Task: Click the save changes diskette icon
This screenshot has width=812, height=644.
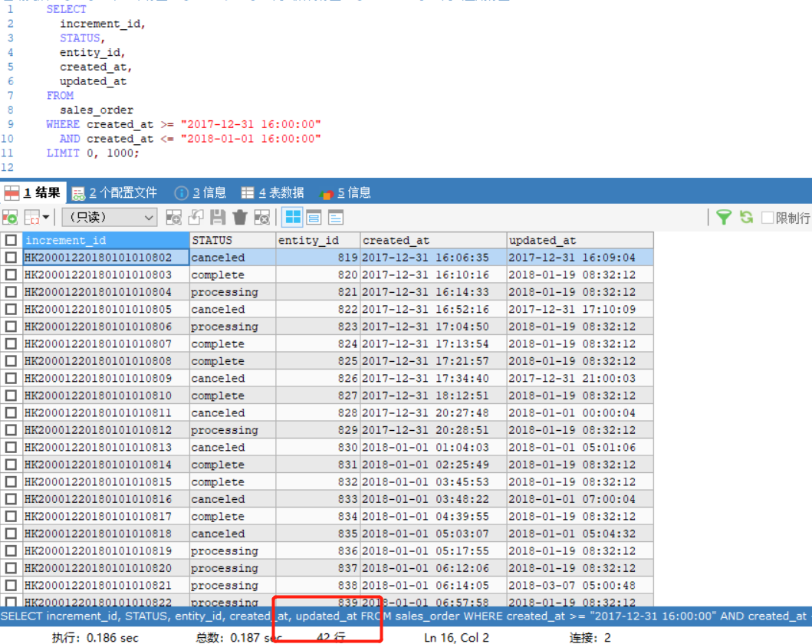Action: [217, 218]
